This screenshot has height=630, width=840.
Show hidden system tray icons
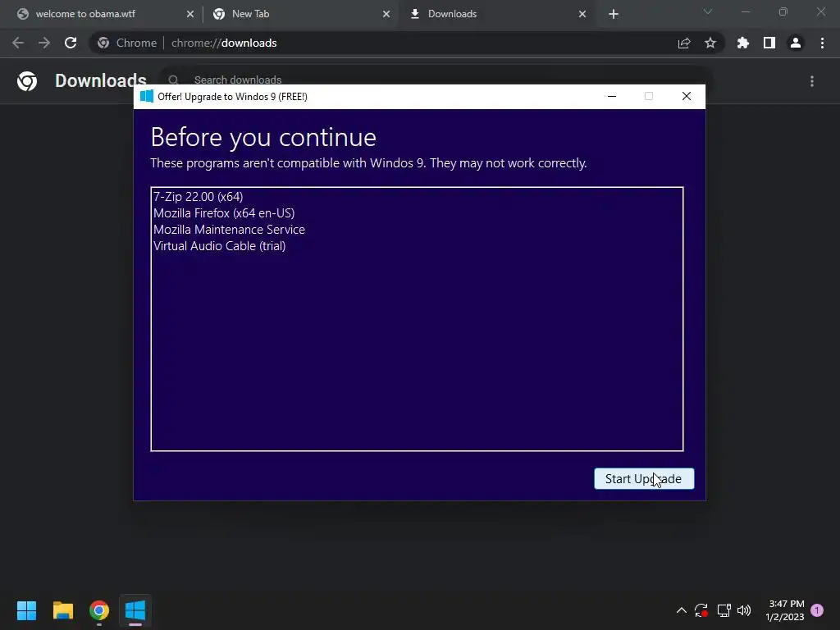point(682,610)
